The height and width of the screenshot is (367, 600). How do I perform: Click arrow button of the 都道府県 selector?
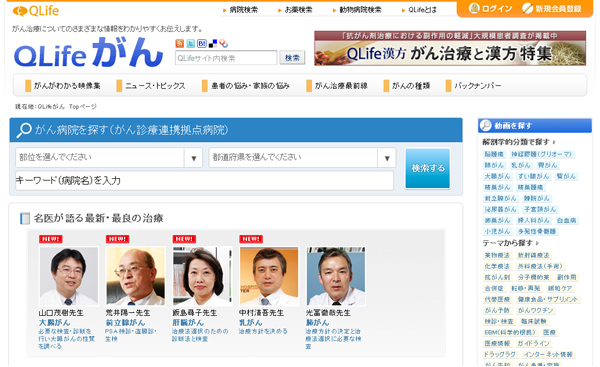point(387,158)
